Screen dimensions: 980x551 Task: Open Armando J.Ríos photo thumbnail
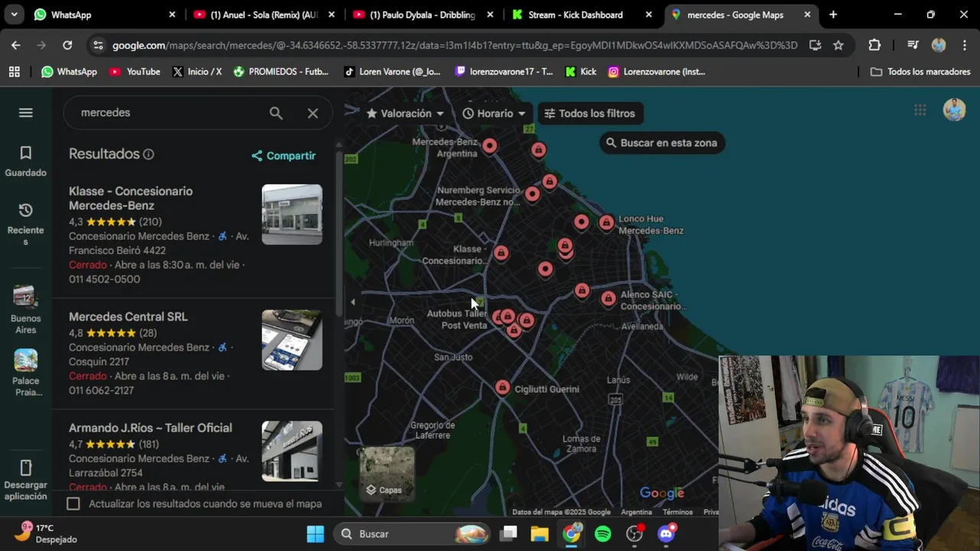292,451
